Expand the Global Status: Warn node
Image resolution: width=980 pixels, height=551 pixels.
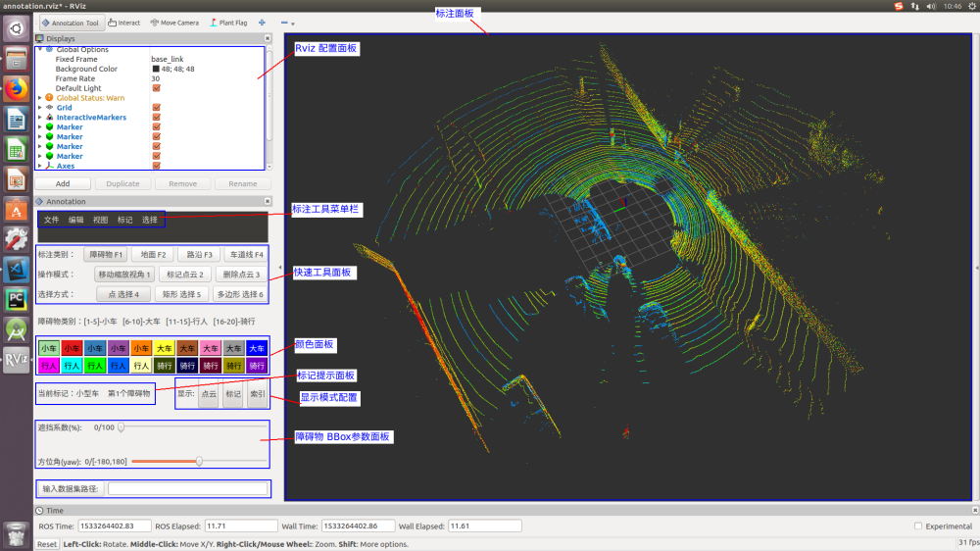[x=40, y=98]
